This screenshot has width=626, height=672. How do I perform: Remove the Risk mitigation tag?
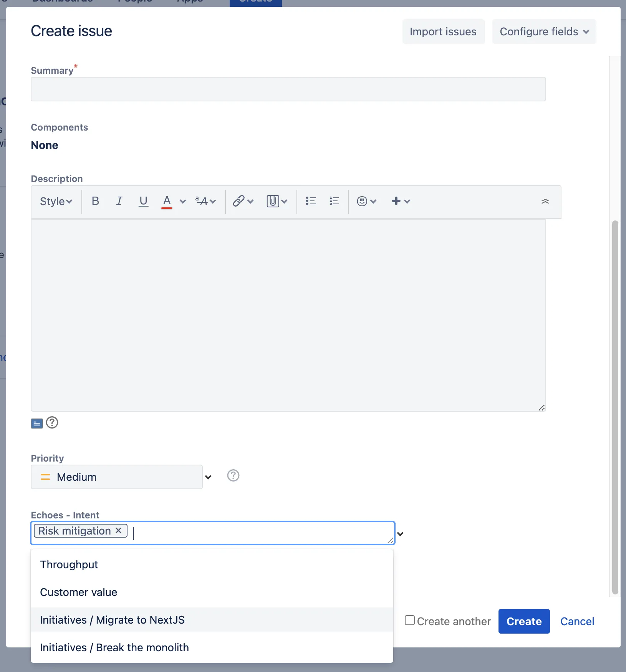coord(119,530)
